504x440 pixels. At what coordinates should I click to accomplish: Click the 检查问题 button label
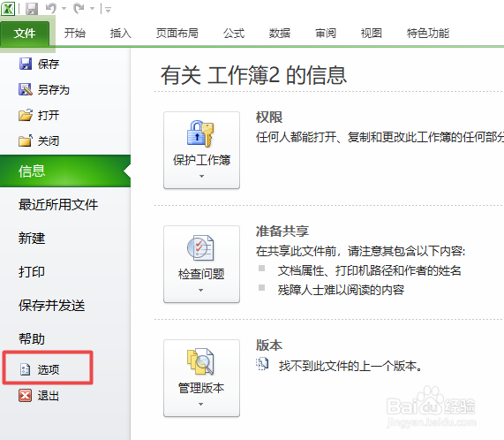coord(201,274)
